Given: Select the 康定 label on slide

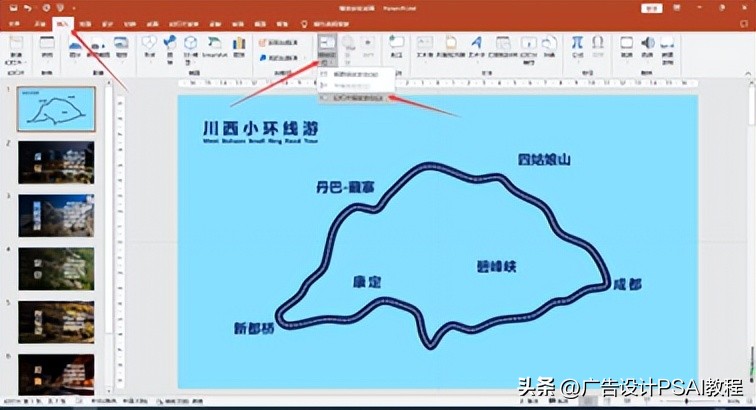Looking at the screenshot, I should click(367, 282).
